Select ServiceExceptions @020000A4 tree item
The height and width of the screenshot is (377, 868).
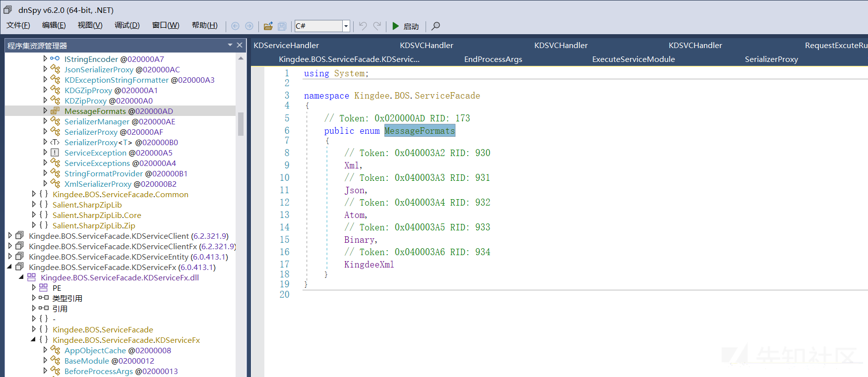click(x=120, y=163)
